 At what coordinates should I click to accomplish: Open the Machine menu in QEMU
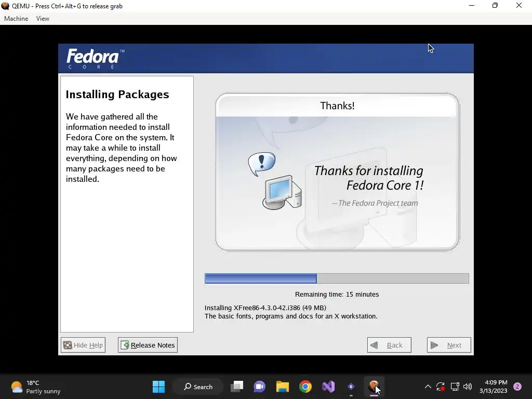[16, 19]
